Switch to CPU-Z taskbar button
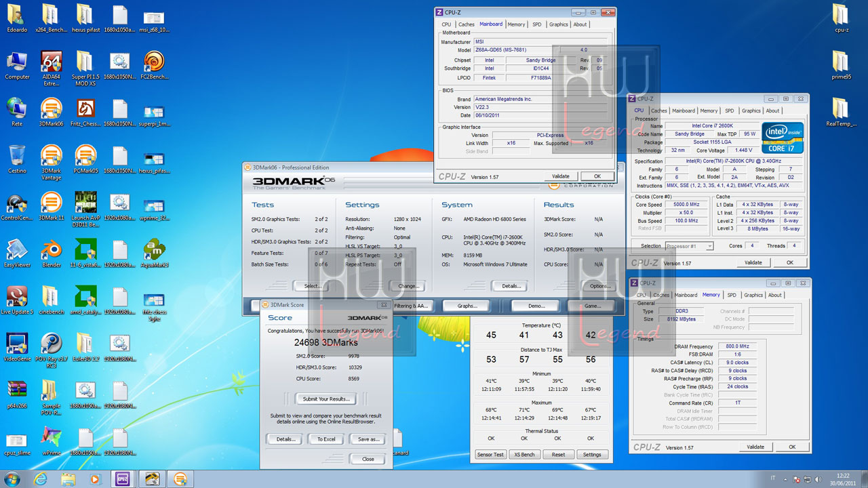The image size is (868, 488). (x=123, y=479)
